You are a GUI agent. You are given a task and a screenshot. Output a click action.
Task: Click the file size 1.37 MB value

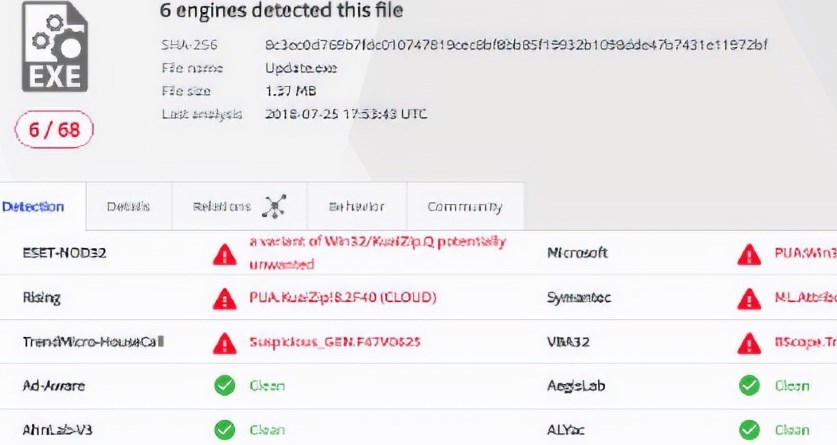[x=291, y=91]
